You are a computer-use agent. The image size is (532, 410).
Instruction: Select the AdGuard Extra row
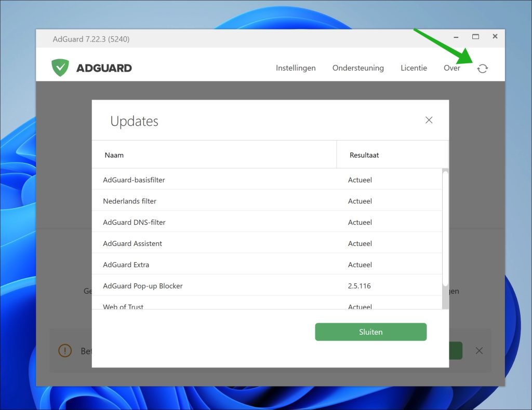126,265
